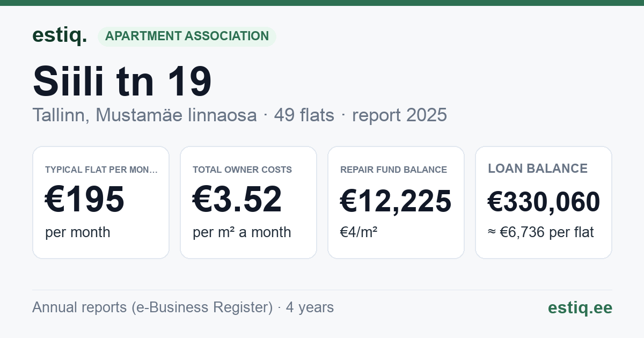Image resolution: width=644 pixels, height=338 pixels.
Task: Click the €3.52 value
Action: click(x=237, y=200)
